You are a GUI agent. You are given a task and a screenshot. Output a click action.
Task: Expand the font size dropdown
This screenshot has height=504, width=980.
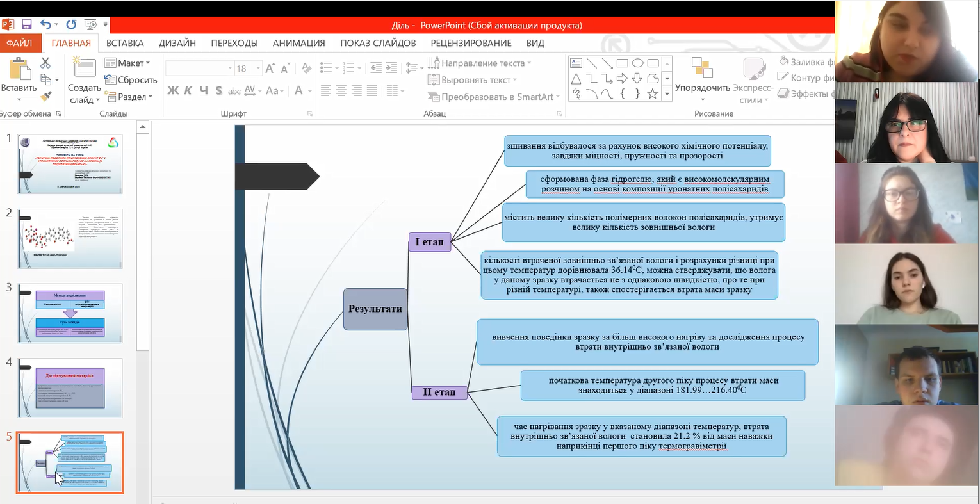click(x=258, y=68)
